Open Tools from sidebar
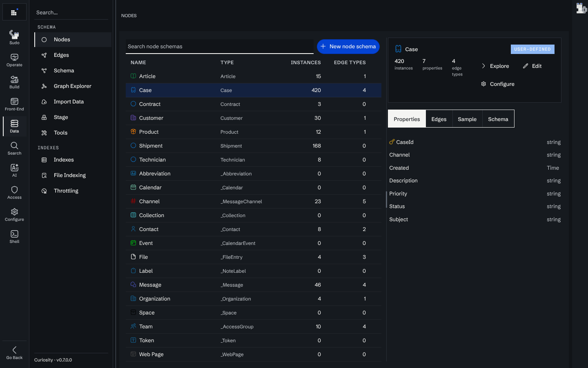Viewport: 588px width, 368px height. pos(73,133)
